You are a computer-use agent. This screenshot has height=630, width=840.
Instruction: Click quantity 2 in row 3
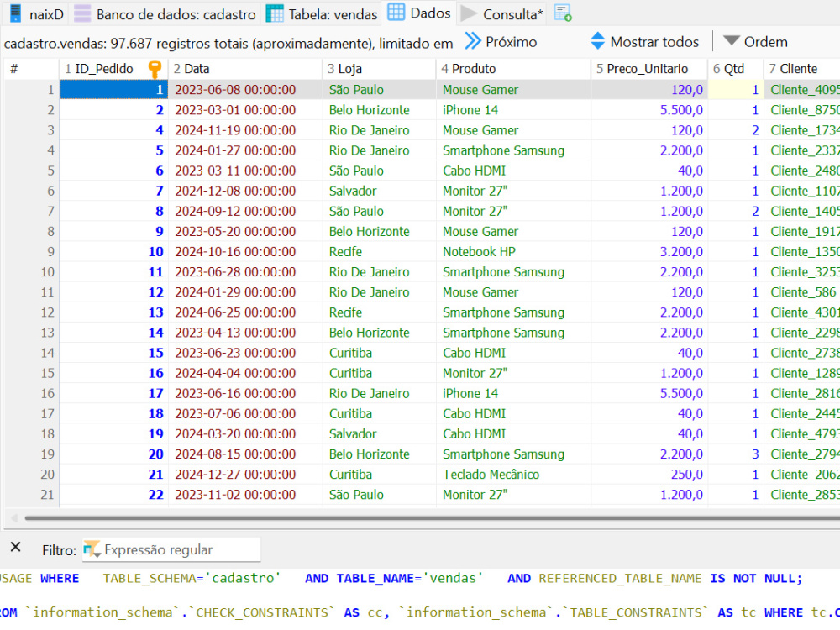click(736, 130)
